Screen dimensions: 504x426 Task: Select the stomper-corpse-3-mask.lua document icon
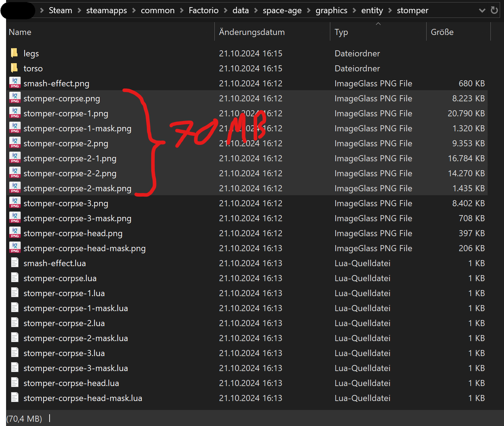[15, 368]
